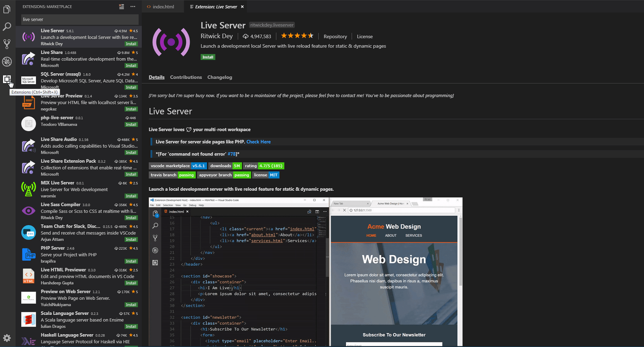Click the downloads 5M badge

(x=225, y=166)
